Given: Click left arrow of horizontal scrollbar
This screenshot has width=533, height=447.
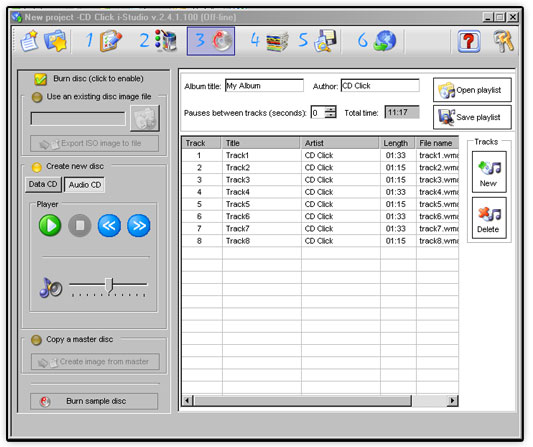Looking at the screenshot, I should (188, 401).
